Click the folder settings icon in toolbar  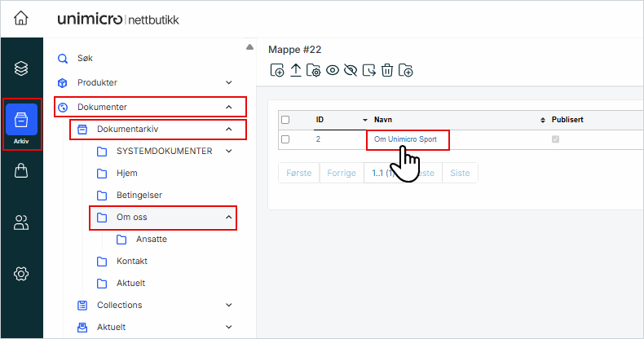(x=314, y=71)
